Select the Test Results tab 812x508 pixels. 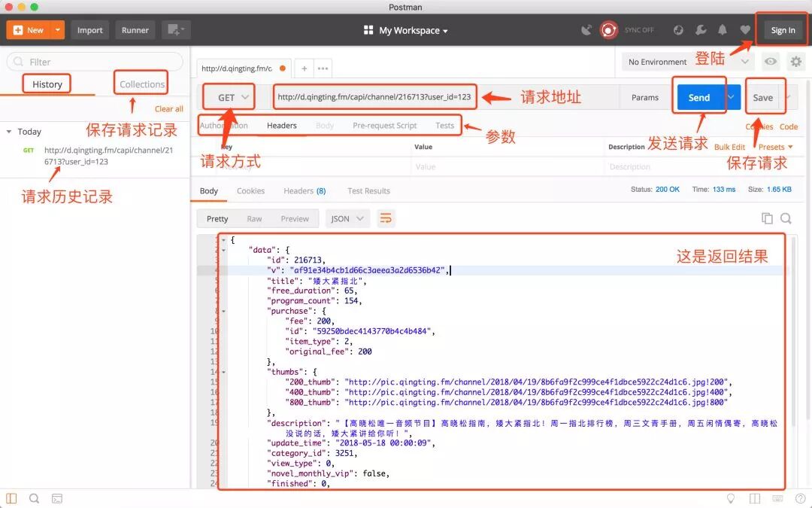point(368,190)
